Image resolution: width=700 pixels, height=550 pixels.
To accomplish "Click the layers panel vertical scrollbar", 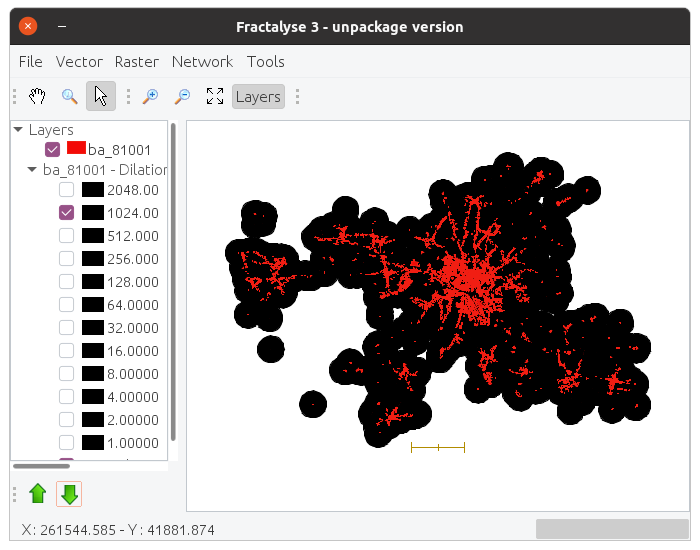I will (173, 280).
